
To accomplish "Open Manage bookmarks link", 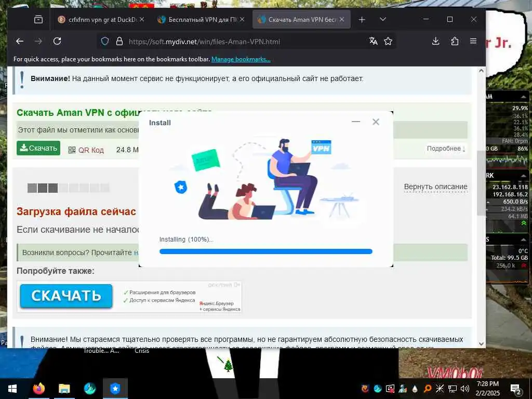I will tap(241, 59).
